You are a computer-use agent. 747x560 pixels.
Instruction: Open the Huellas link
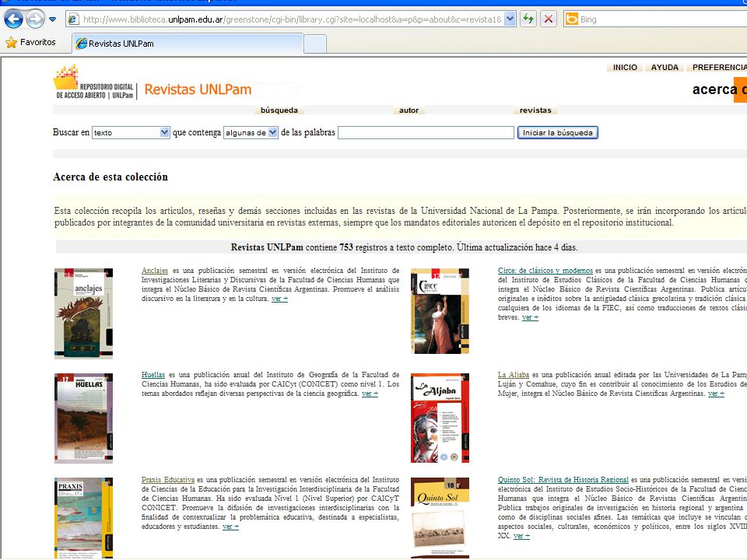pos(153,375)
